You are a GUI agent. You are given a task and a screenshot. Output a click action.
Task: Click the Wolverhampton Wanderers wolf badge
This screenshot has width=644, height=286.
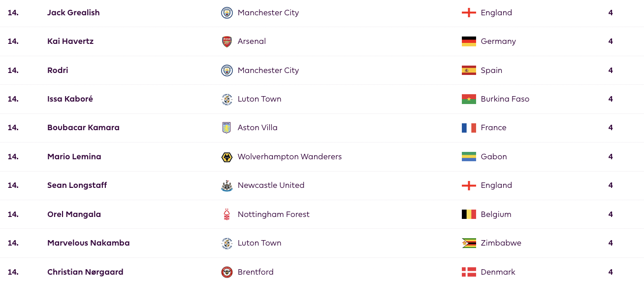226,157
